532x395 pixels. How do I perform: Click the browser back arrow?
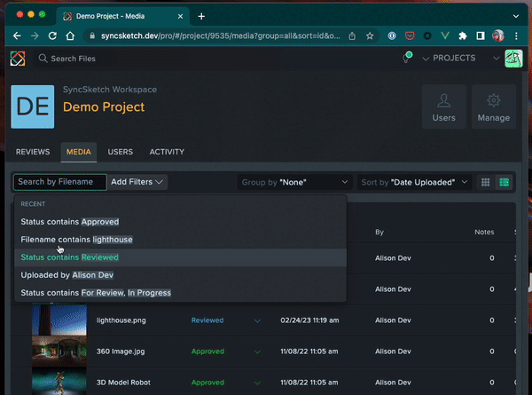coord(17,36)
